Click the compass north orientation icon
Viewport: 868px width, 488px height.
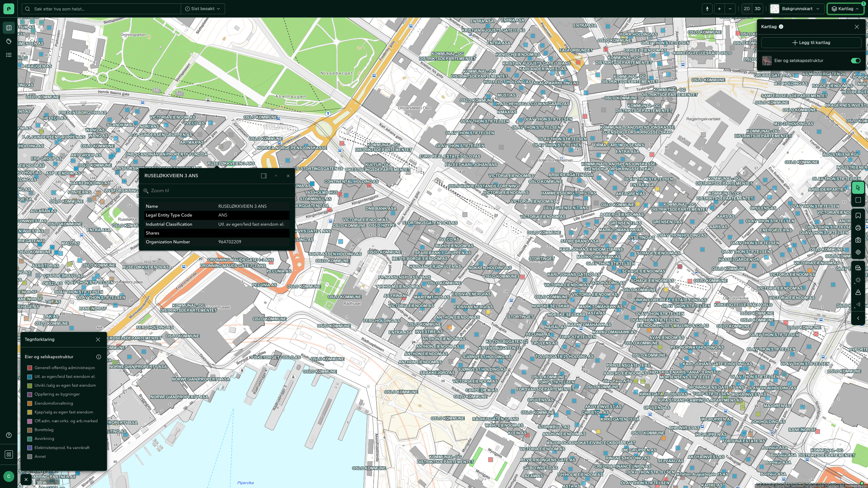707,9
